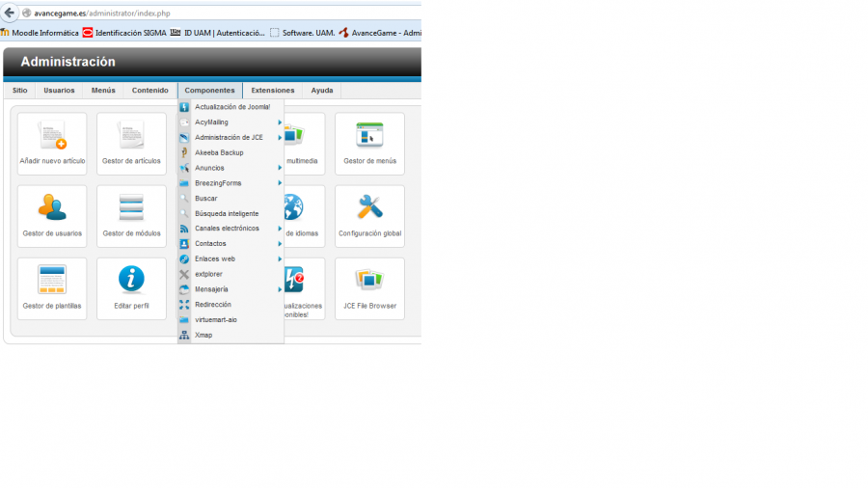The image size is (868, 488).
Task: Click the browser address bar URL
Action: coord(102,14)
